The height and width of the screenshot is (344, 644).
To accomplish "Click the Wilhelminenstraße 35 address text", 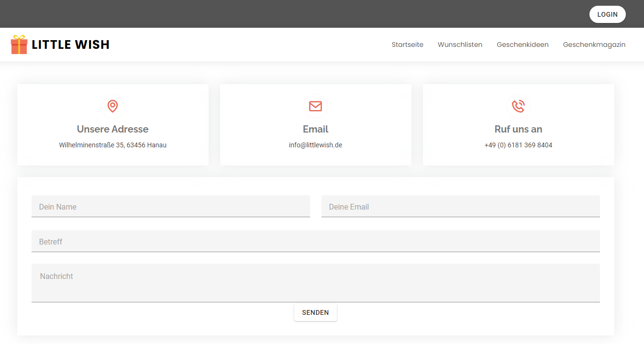I will point(112,145).
